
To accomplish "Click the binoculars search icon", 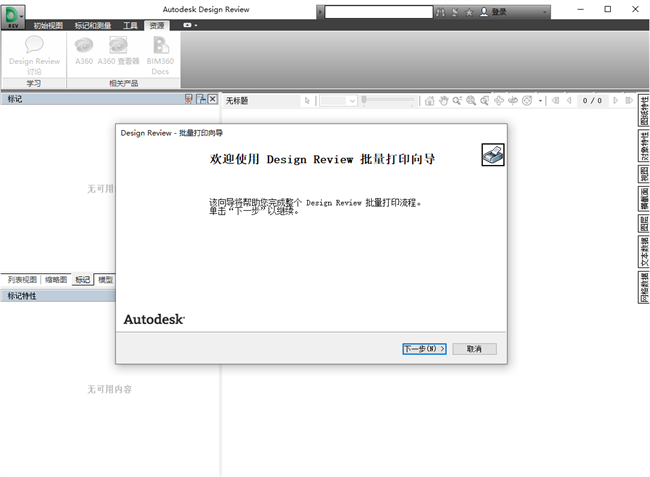I will pyautogui.click(x=440, y=12).
